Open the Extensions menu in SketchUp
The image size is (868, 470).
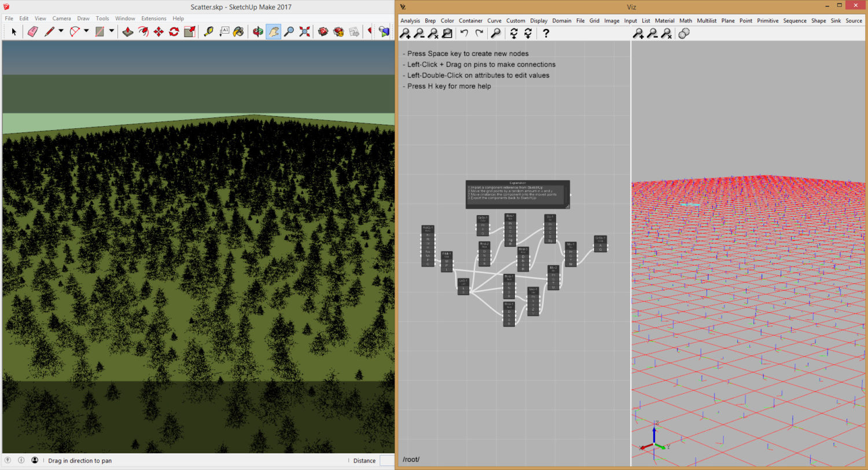pos(153,18)
